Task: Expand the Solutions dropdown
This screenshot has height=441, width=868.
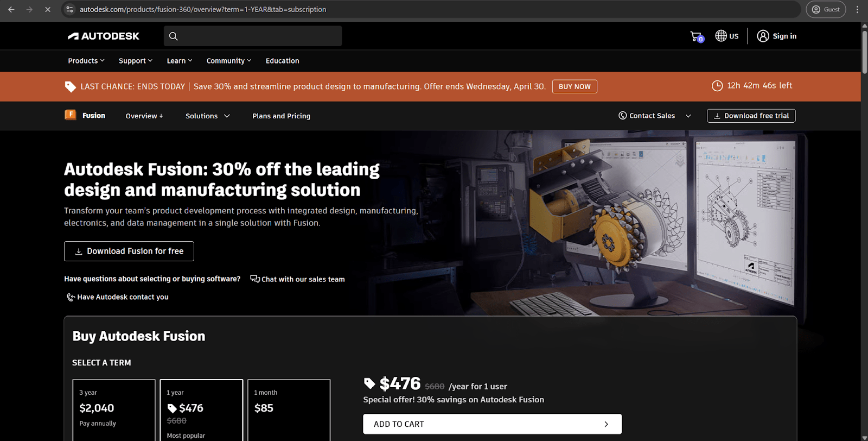Action: coord(208,116)
